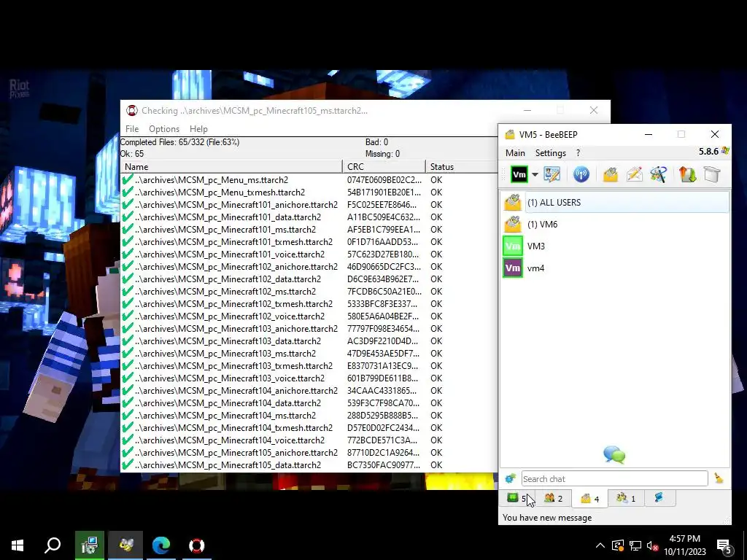Image resolution: width=747 pixels, height=560 pixels.
Task: Open the file transfer arrows icon
Action: pos(687,174)
